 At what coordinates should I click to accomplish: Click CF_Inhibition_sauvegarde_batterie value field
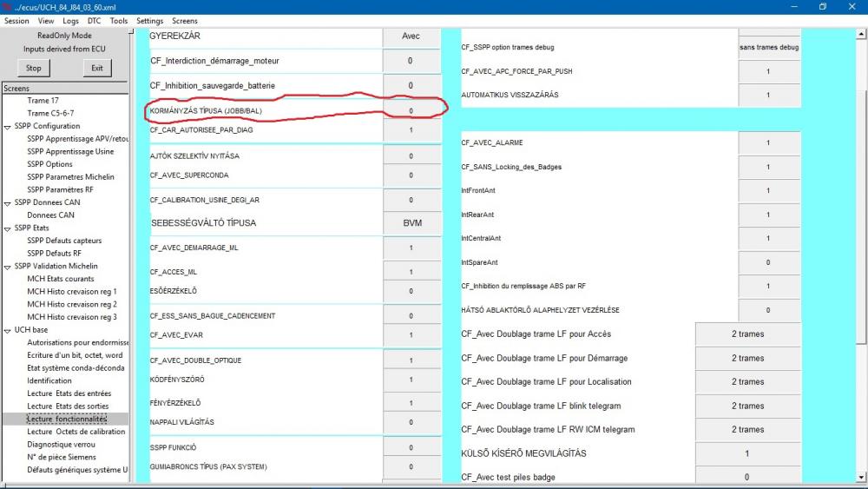tap(411, 86)
